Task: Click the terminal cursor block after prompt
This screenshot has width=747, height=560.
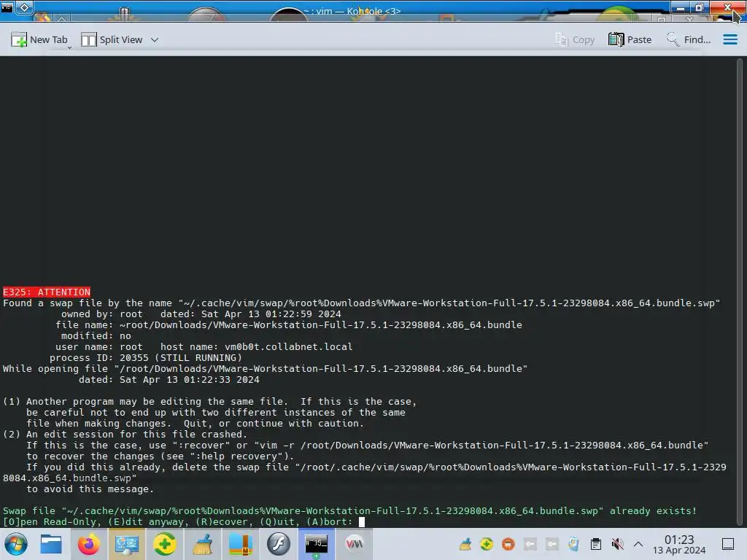Action: (362, 522)
